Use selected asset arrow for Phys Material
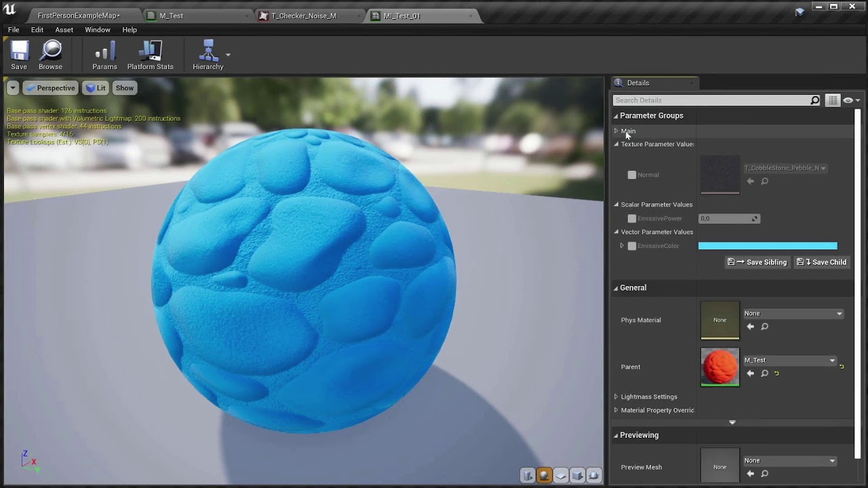Viewport: 868px width, 488px height. pos(750,327)
